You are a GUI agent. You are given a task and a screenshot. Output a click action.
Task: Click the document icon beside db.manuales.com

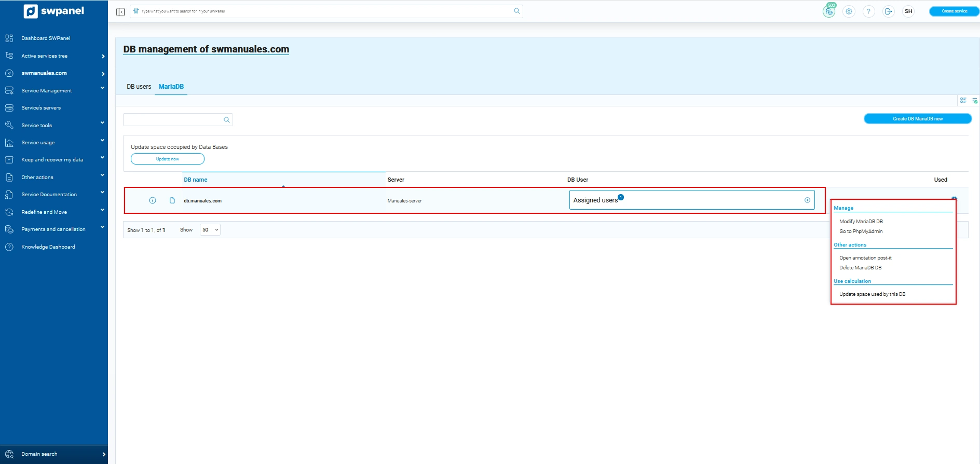click(172, 200)
